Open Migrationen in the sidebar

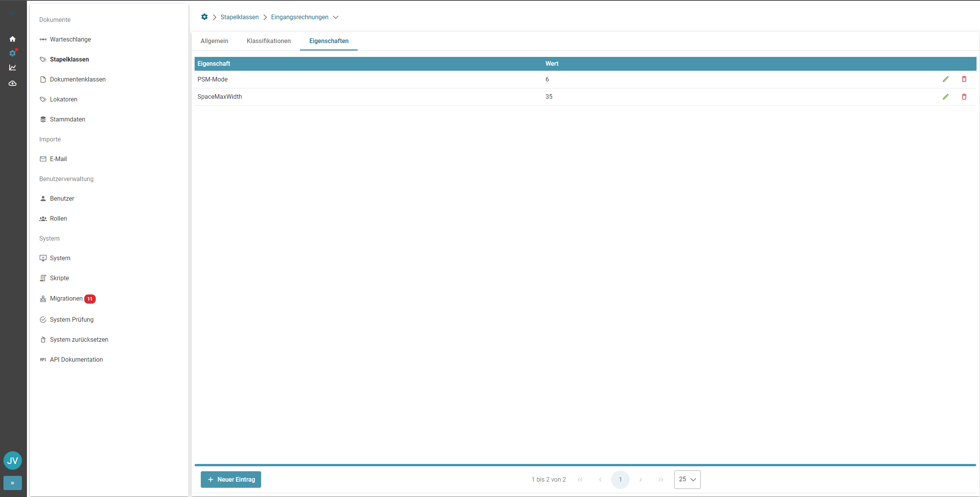[x=66, y=299]
